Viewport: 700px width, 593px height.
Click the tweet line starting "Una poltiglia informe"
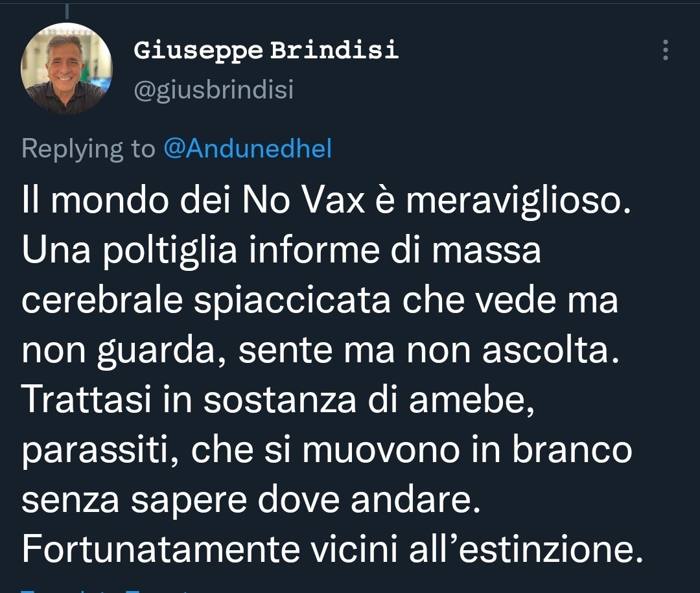[281, 251]
